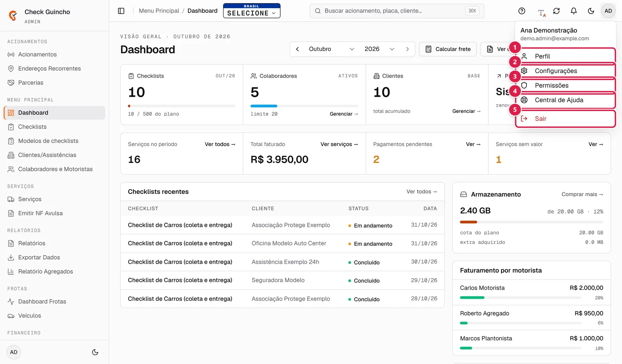Open the Outubro month dropdown
This screenshot has height=364, width=622.
pyautogui.click(x=331, y=49)
